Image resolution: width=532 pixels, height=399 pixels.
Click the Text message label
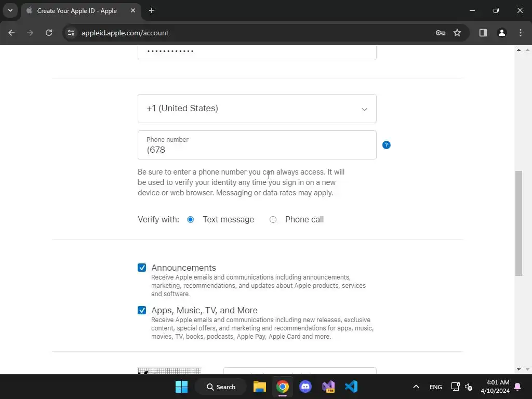229,220
